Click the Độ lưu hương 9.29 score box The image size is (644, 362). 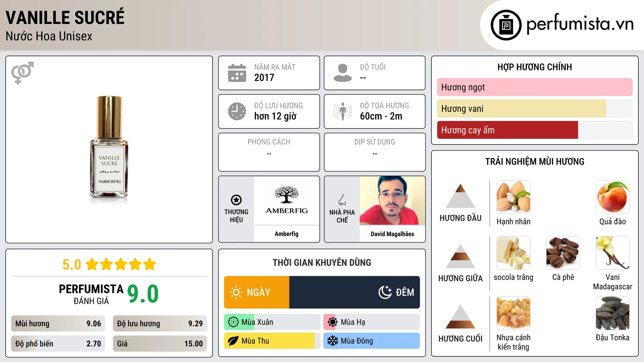[x=160, y=324]
